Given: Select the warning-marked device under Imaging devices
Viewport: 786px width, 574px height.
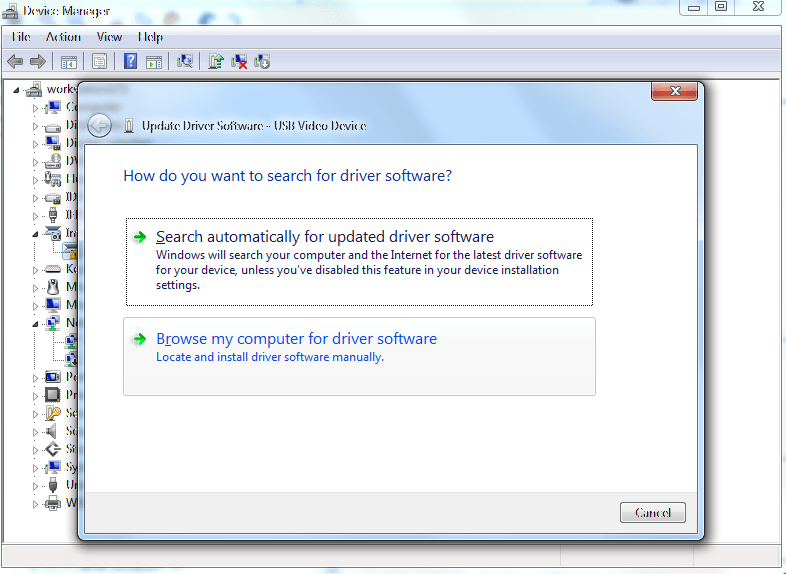Looking at the screenshot, I should (x=70, y=250).
